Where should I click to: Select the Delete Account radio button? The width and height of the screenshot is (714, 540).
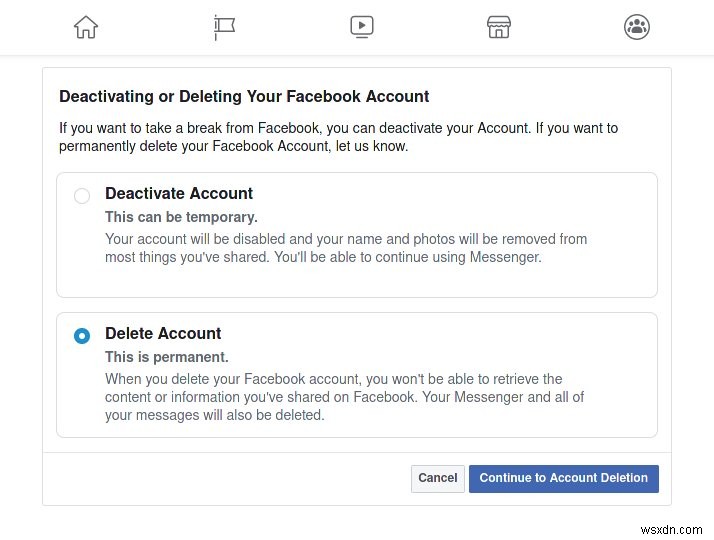(82, 336)
